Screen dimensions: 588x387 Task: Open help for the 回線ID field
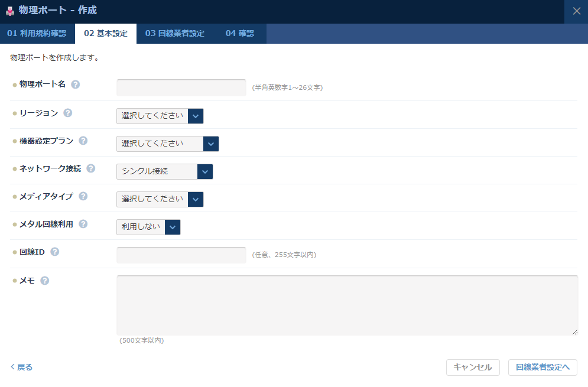coord(54,251)
